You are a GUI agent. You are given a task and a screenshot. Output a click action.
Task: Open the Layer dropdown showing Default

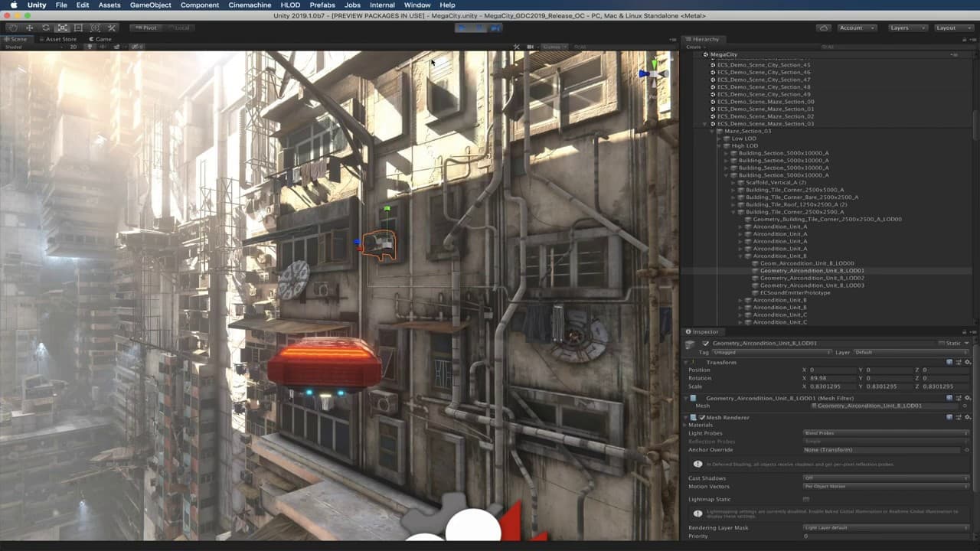[912, 352]
